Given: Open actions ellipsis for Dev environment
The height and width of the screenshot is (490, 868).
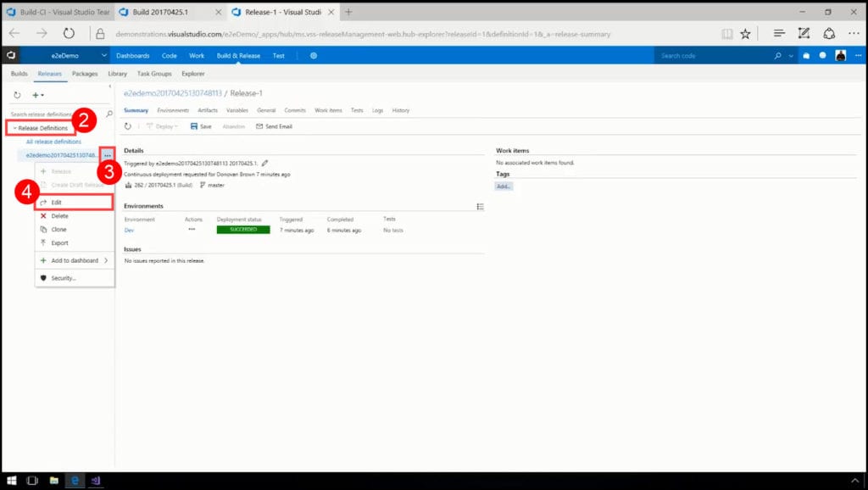Looking at the screenshot, I should 192,229.
